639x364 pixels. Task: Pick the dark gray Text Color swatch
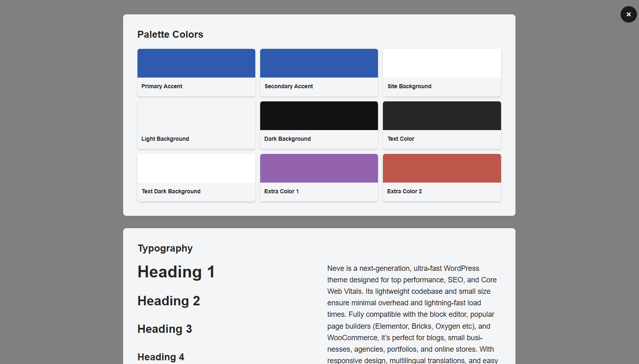(442, 116)
